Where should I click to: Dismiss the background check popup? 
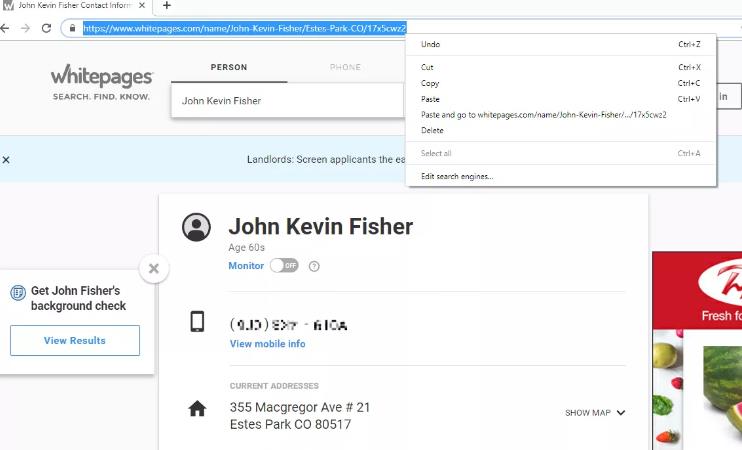coord(154,268)
